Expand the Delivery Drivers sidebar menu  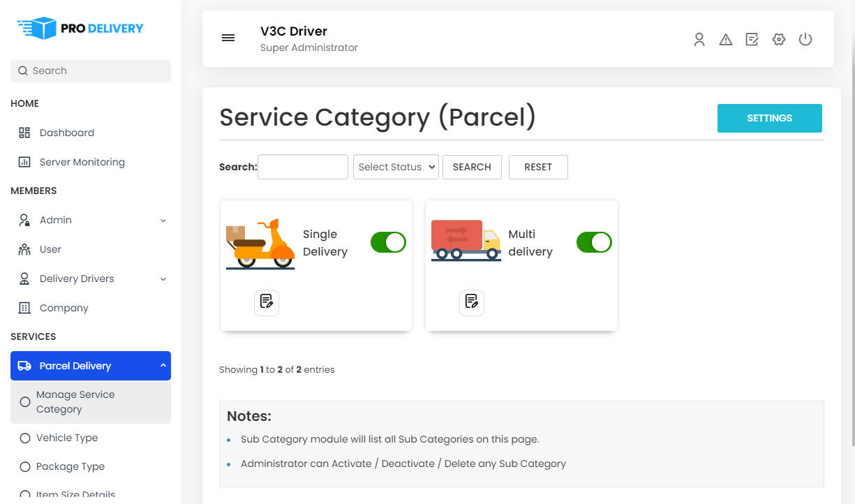tap(75, 279)
